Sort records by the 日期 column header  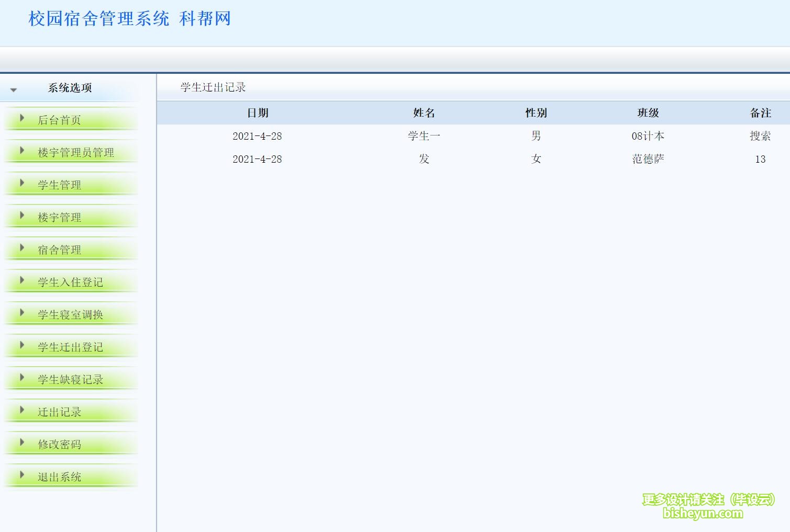point(257,113)
